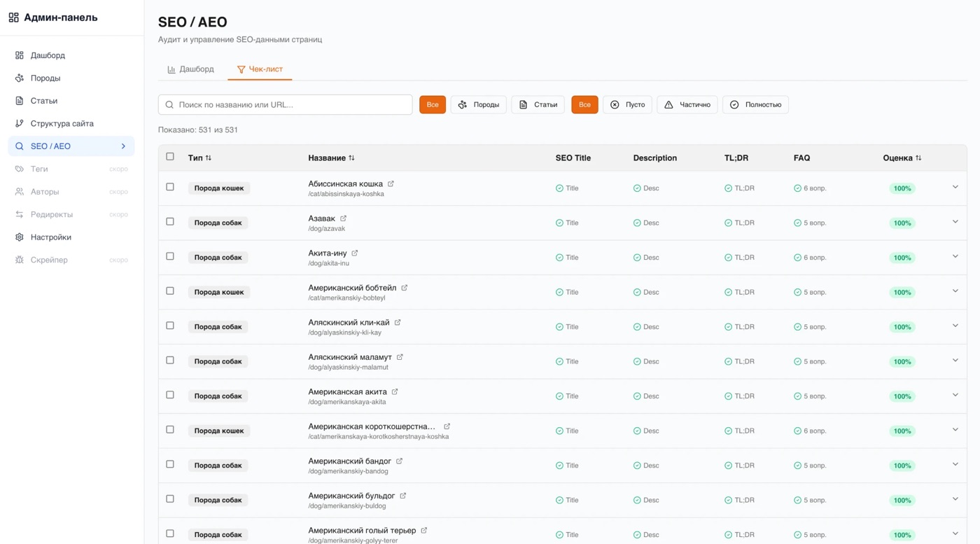Click the /dog/amerikanskiy-buldog URL text
Viewport: 980px width, 544px height.
(x=347, y=506)
